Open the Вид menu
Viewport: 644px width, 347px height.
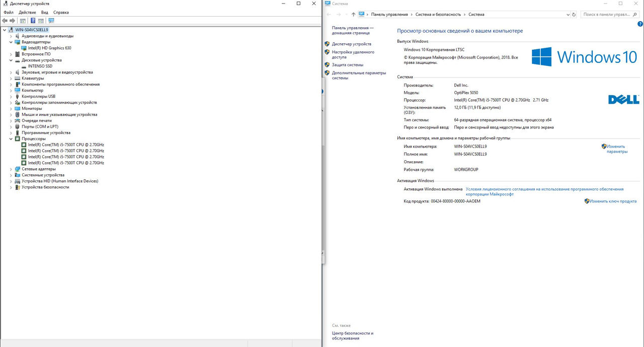click(x=45, y=12)
